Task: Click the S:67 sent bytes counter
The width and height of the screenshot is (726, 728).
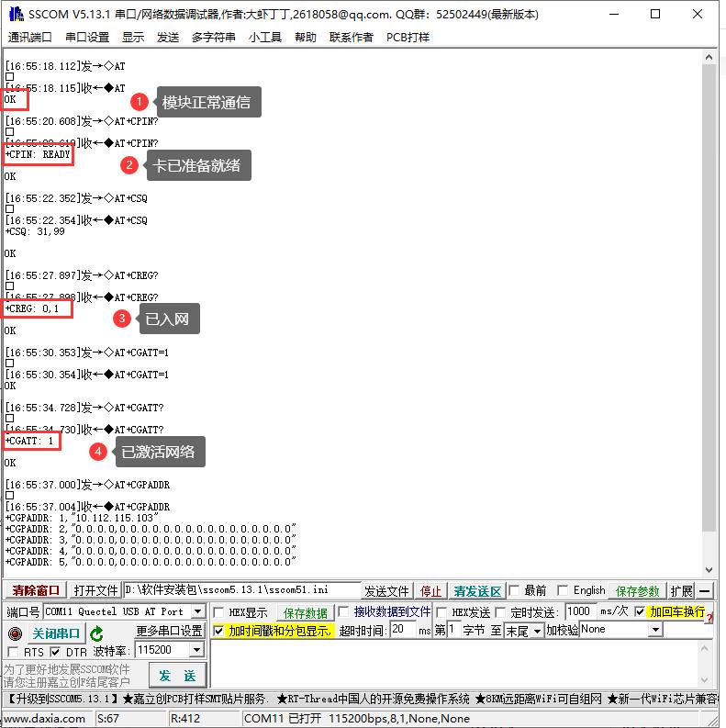Action: coord(107,719)
